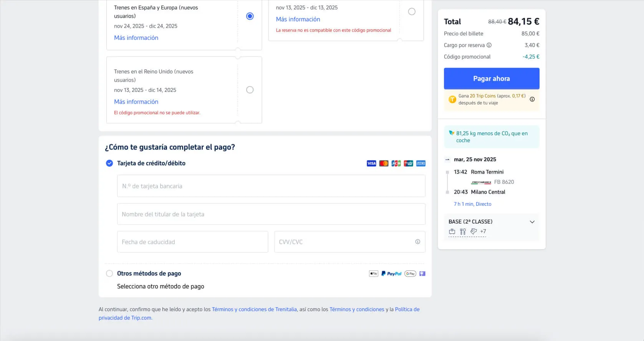Viewport: 644px width, 341px height.
Task: Click the JCB card logo
Action: coord(396,164)
